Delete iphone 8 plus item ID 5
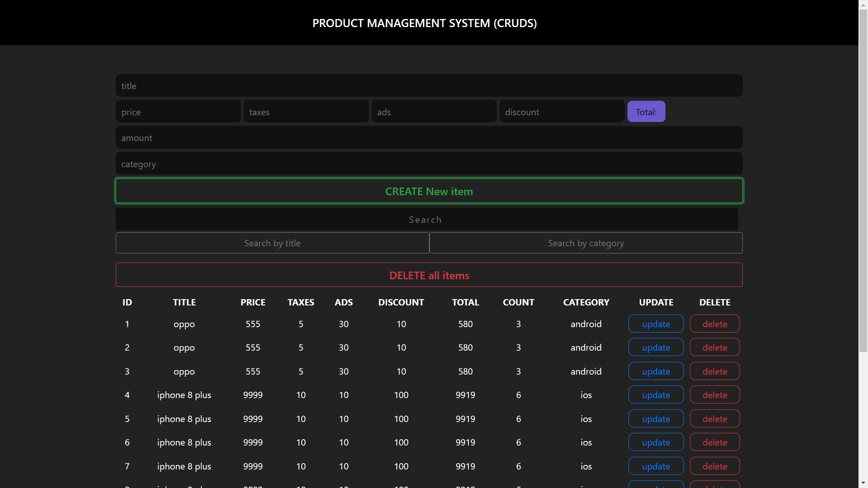This screenshot has height=488, width=868. coord(715,419)
